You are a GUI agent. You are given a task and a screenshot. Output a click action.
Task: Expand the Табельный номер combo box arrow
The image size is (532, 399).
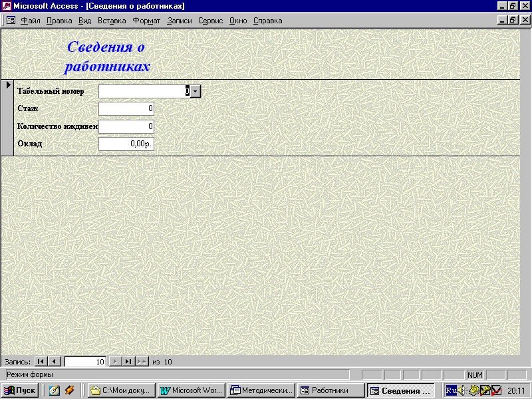coord(195,91)
